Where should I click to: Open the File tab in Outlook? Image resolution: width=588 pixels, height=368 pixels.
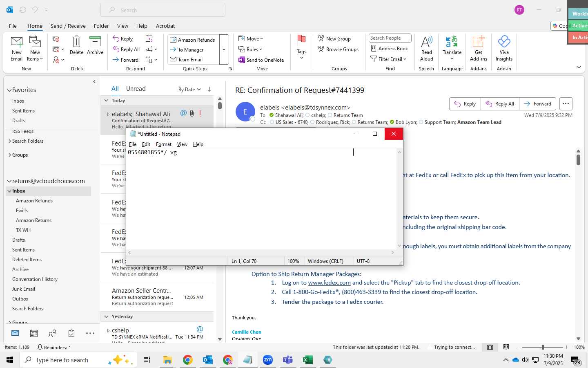pyautogui.click(x=13, y=26)
